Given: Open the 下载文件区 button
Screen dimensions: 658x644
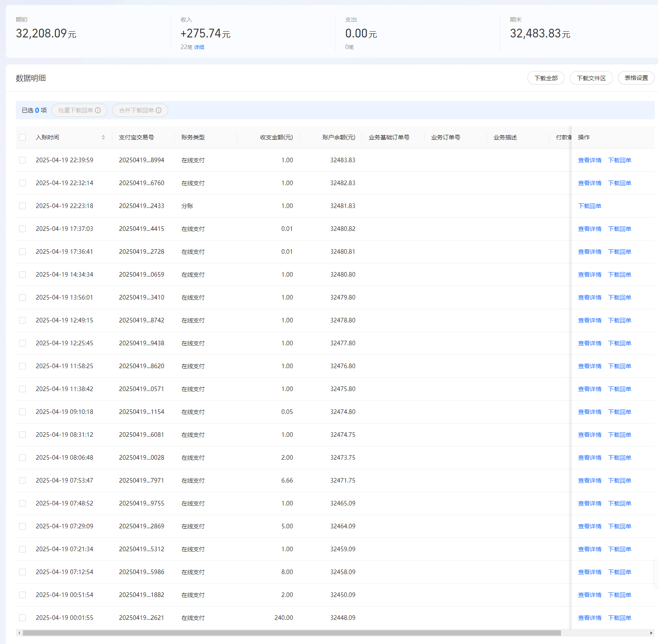Looking at the screenshot, I should pyautogui.click(x=591, y=78).
